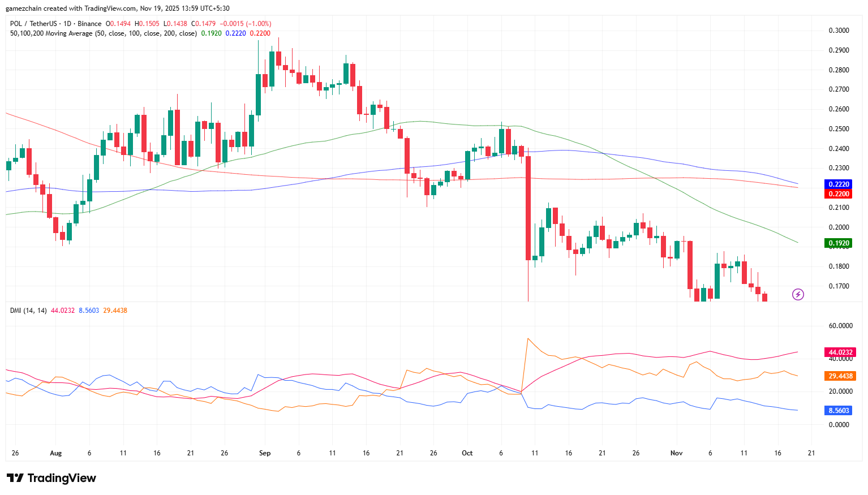Click the blue 8.5603 DMI value label

point(839,411)
